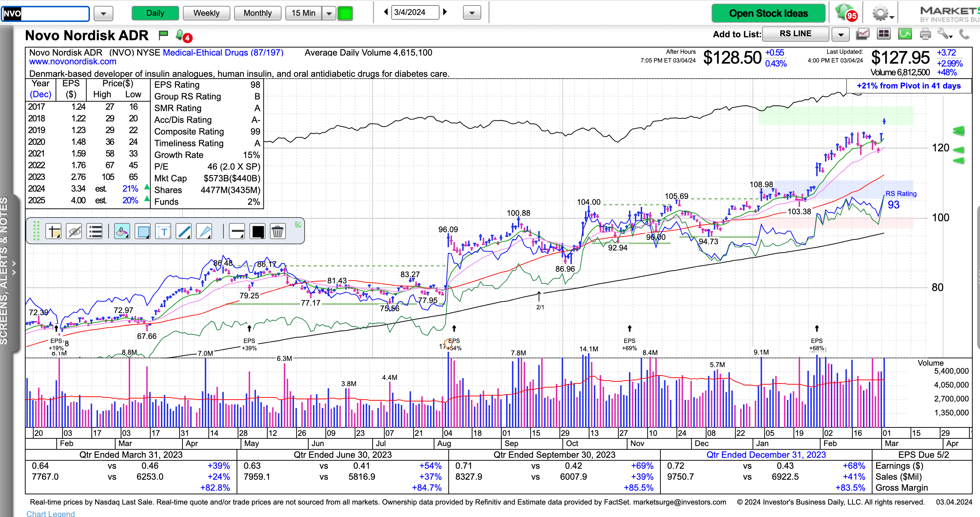Screen dimensions: 980x517
Task: Toggle the pattern recognition green chart icon
Action: pos(905,35)
